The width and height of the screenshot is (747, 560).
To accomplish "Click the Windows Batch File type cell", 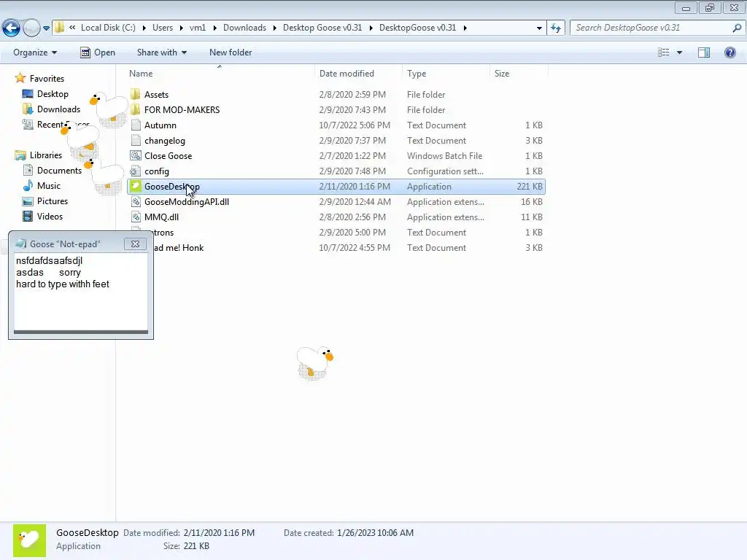I will [x=444, y=156].
